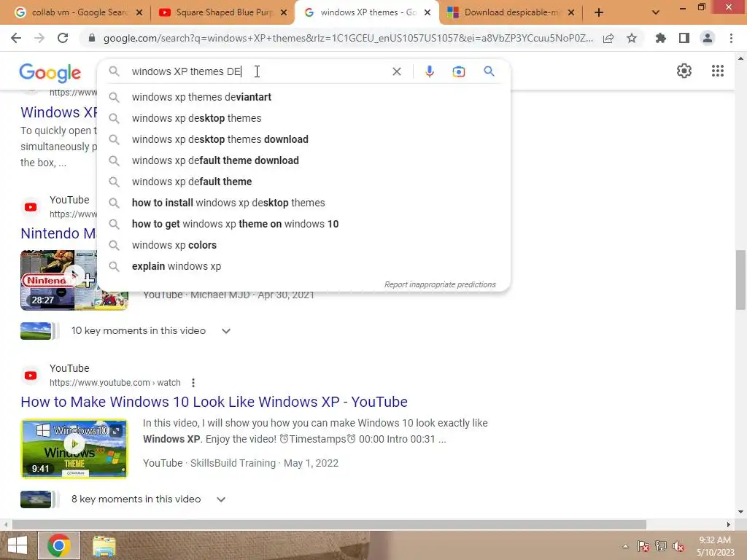Image resolution: width=747 pixels, height=560 pixels.
Task: Click the Chrome taskbar icon
Action: [59, 545]
